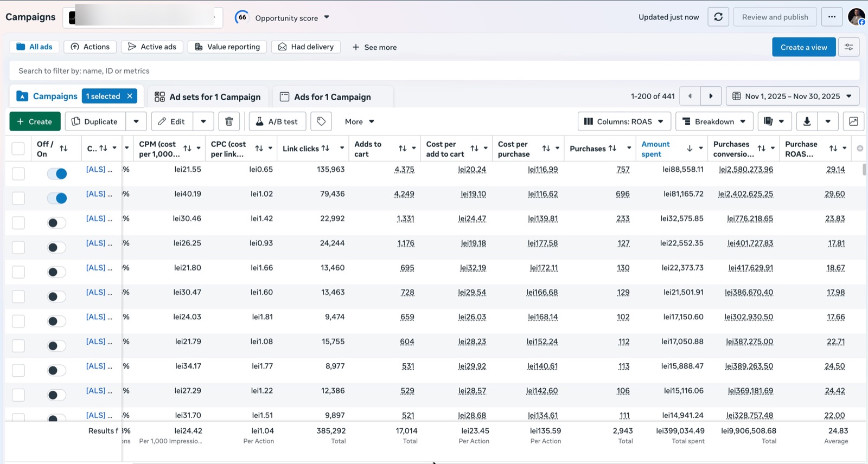Sort descending by Amount spent arrow
This screenshot has height=464, width=868.
pos(690,149)
